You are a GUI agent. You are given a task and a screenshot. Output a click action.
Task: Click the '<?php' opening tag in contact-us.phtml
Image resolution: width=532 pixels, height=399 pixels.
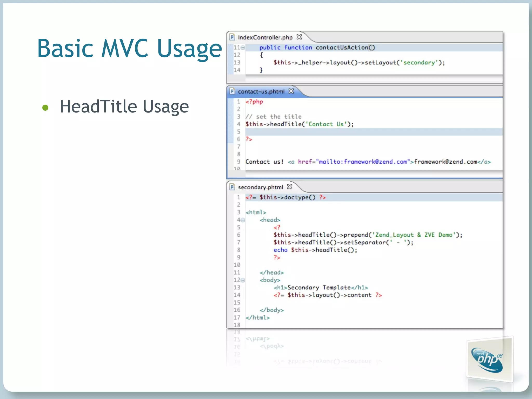tap(254, 102)
